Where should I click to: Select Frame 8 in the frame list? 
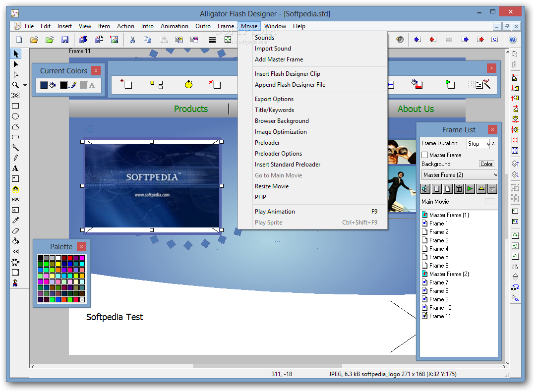438,291
